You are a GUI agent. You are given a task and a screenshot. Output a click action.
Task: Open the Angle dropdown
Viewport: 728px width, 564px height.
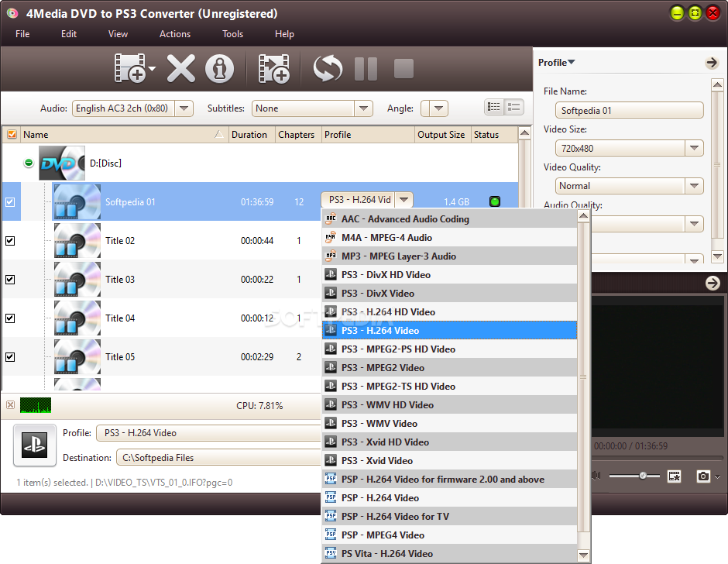click(438, 108)
